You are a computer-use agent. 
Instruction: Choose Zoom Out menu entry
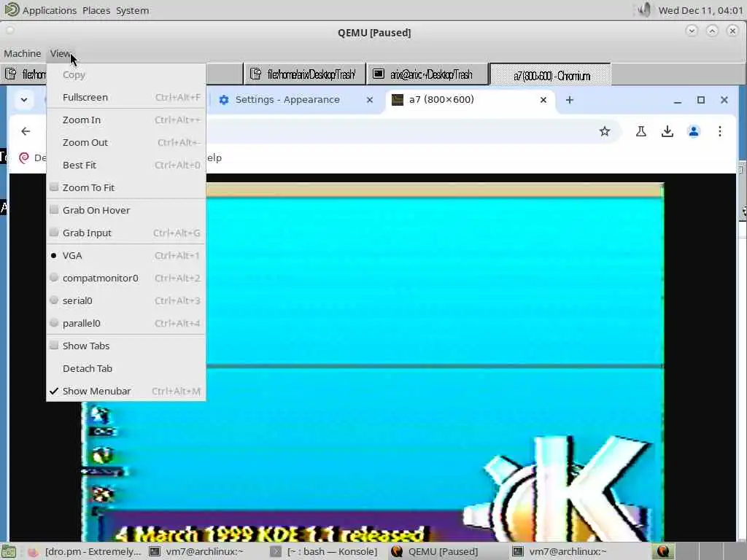[126, 142]
